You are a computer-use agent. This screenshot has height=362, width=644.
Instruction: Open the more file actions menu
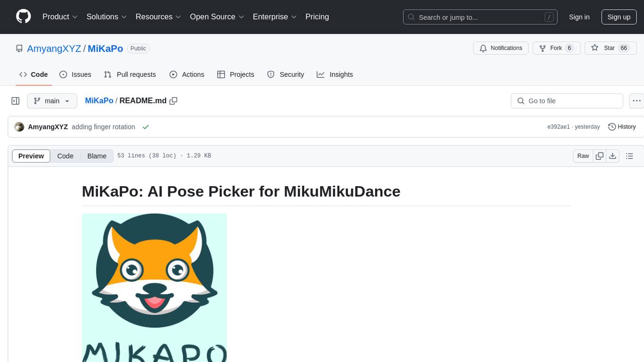click(x=637, y=101)
